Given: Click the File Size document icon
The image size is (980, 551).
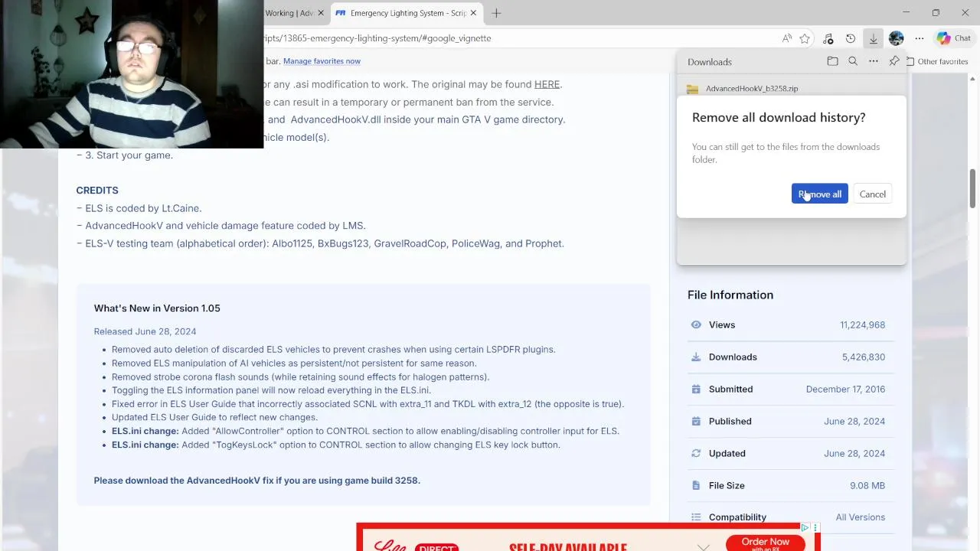Looking at the screenshot, I should [x=696, y=485].
